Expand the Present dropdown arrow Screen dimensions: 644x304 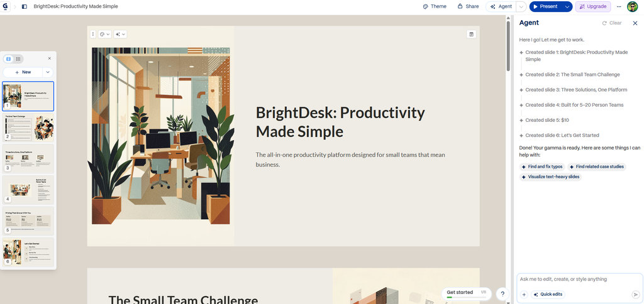[x=567, y=6]
